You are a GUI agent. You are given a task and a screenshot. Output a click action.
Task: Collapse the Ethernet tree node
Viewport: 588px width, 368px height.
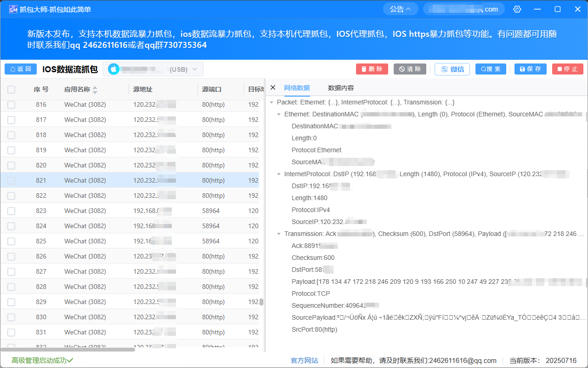tap(279, 114)
